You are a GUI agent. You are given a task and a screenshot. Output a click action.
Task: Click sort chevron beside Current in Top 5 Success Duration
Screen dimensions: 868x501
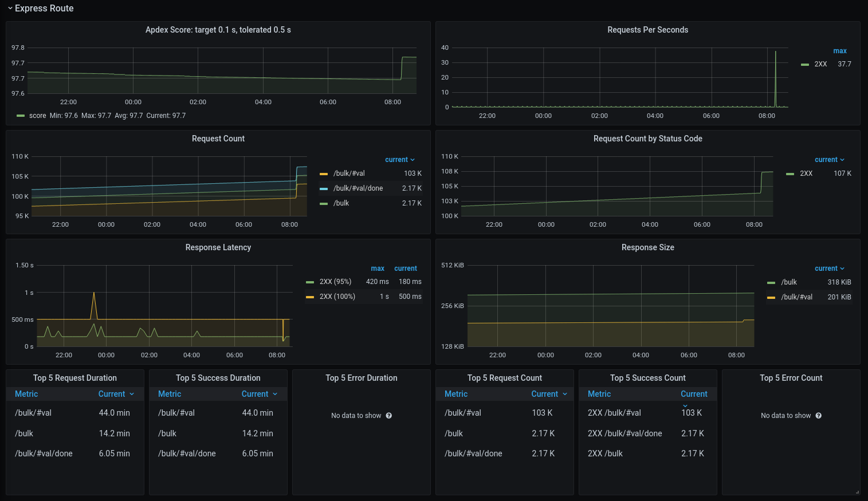pos(275,394)
